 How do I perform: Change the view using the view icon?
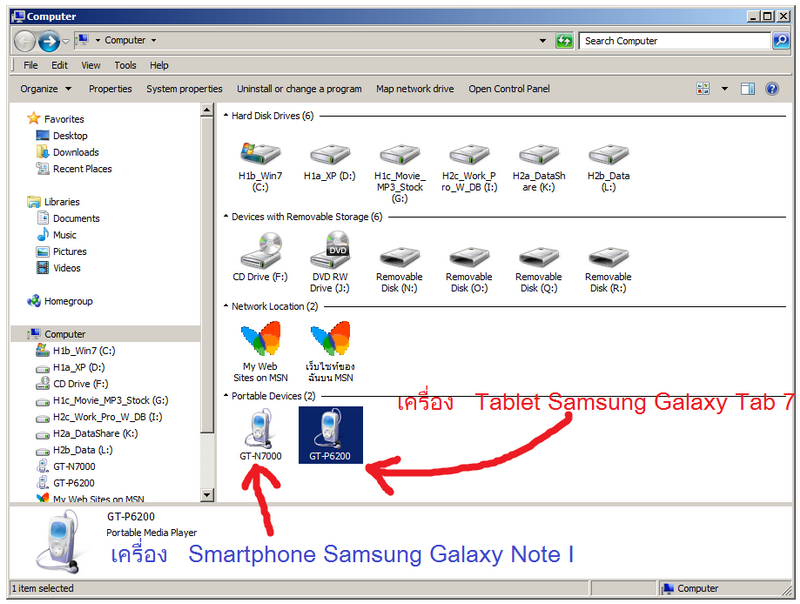point(703,89)
